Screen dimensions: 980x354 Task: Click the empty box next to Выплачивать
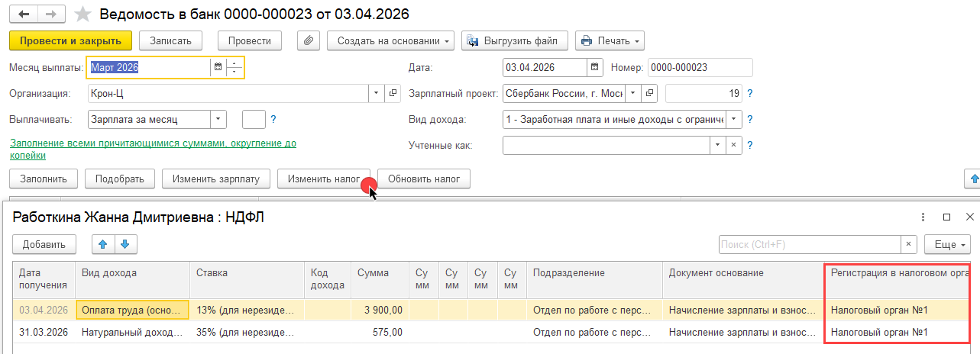pos(254,119)
